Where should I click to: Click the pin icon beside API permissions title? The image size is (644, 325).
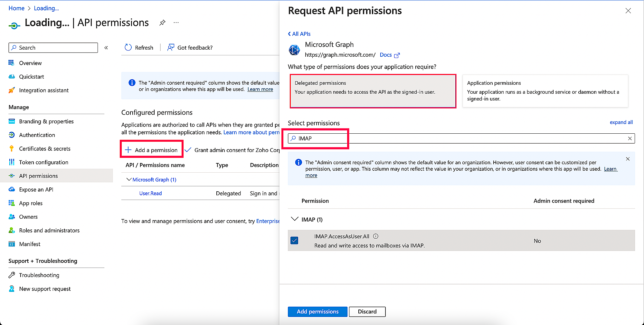[x=162, y=23]
